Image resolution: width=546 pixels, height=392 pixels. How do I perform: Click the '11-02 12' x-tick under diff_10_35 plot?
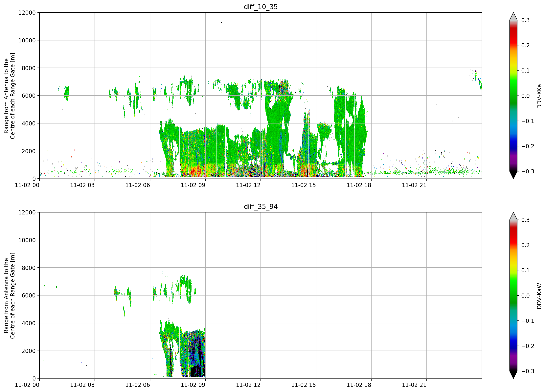248,185
